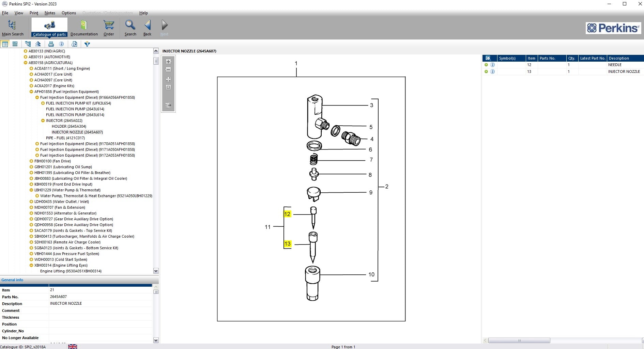Viewport: 644px width, 349px height.
Task: Click the Perkins logo
Action: coord(613,28)
